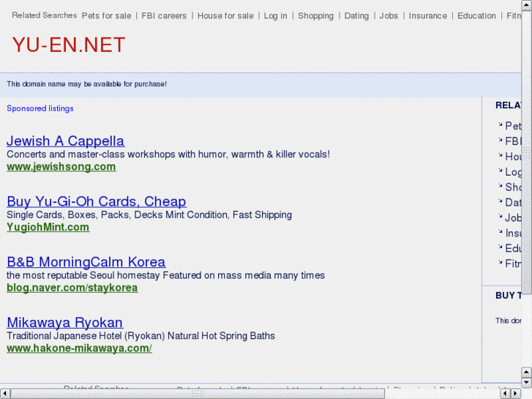Click the inner vertical scrollbar up arrow above the bottom corner
The image size is (532, 399).
(526, 372)
